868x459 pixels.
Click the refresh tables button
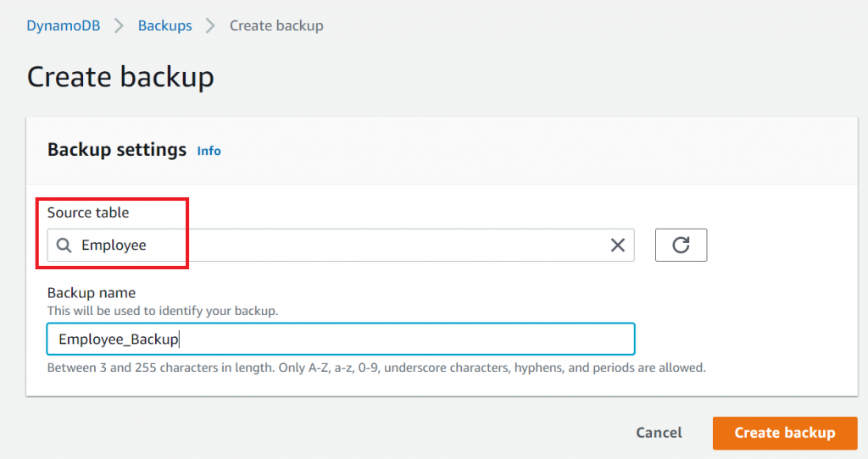(x=681, y=245)
